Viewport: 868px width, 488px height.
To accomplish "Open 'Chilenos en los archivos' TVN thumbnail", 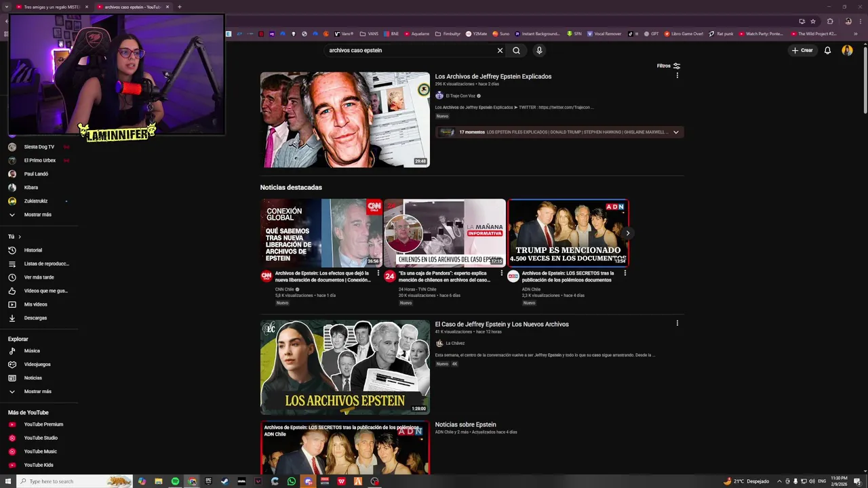I will point(445,233).
